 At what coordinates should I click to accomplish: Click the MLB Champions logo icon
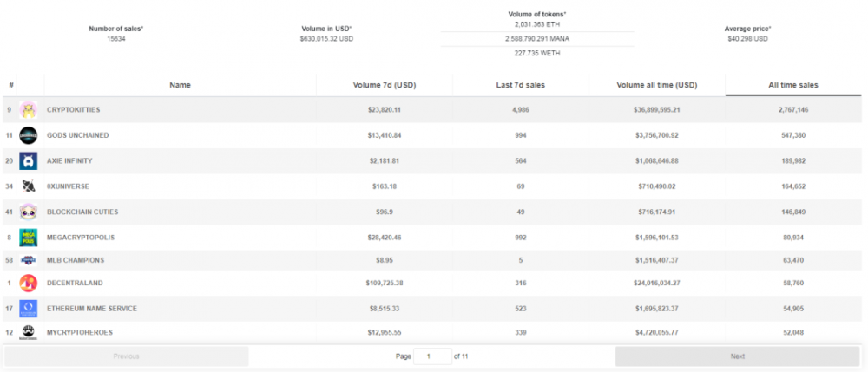pos(29,258)
